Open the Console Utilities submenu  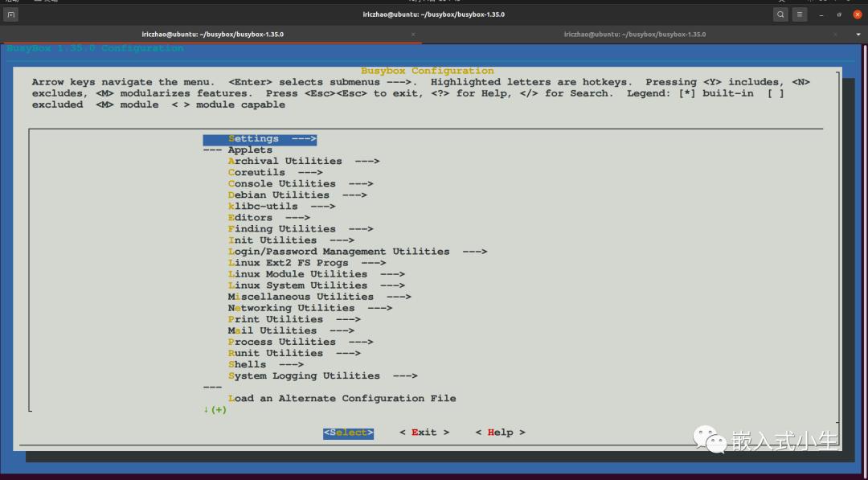point(301,184)
